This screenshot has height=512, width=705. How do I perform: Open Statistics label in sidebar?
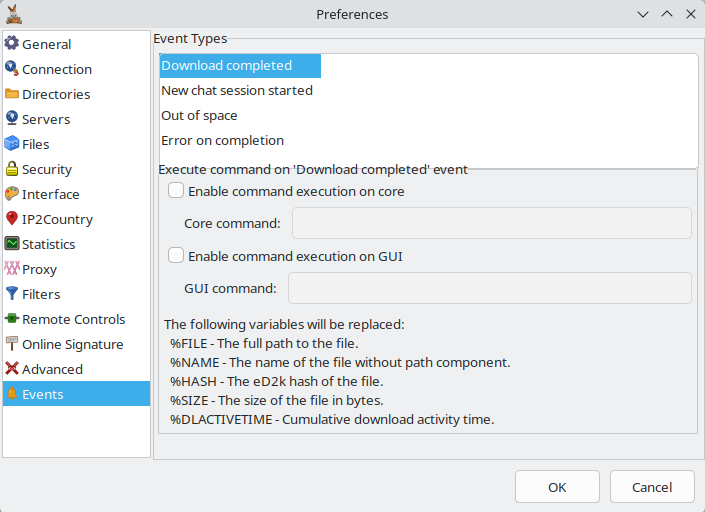tap(49, 244)
